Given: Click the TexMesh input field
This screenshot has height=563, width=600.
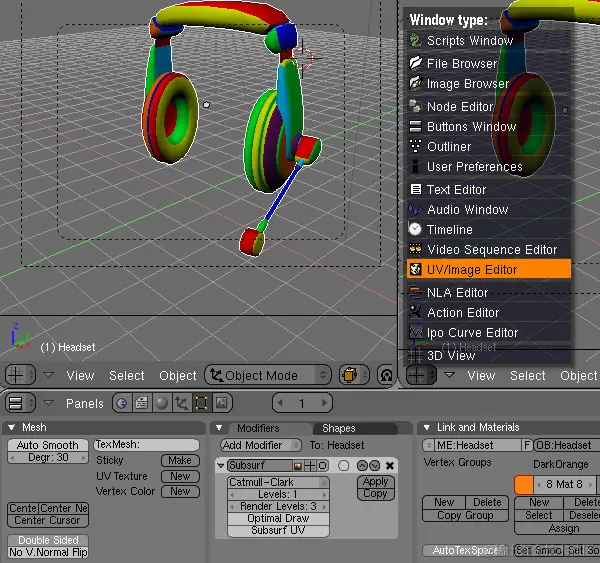Looking at the screenshot, I should pyautogui.click(x=147, y=445).
